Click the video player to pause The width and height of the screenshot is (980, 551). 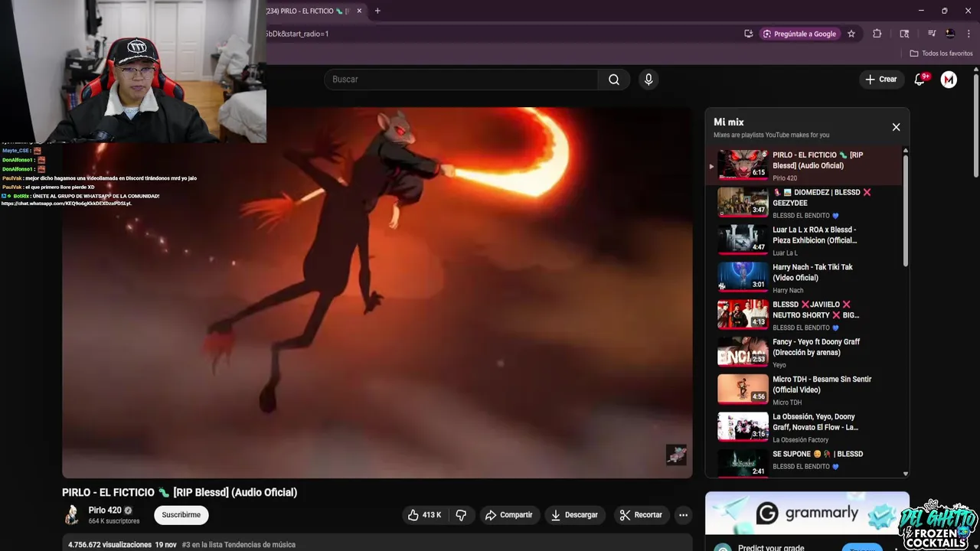pos(377,292)
